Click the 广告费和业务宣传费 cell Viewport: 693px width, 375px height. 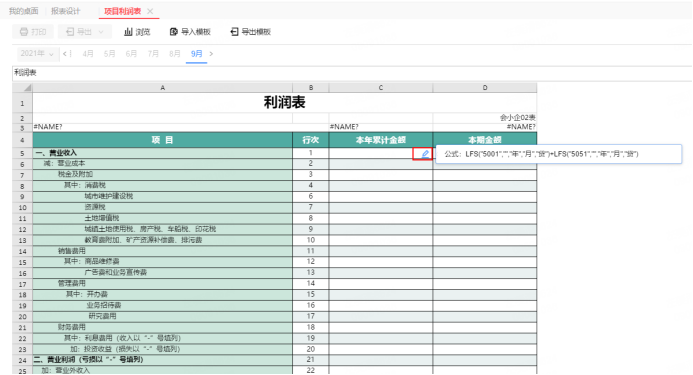click(x=163, y=273)
